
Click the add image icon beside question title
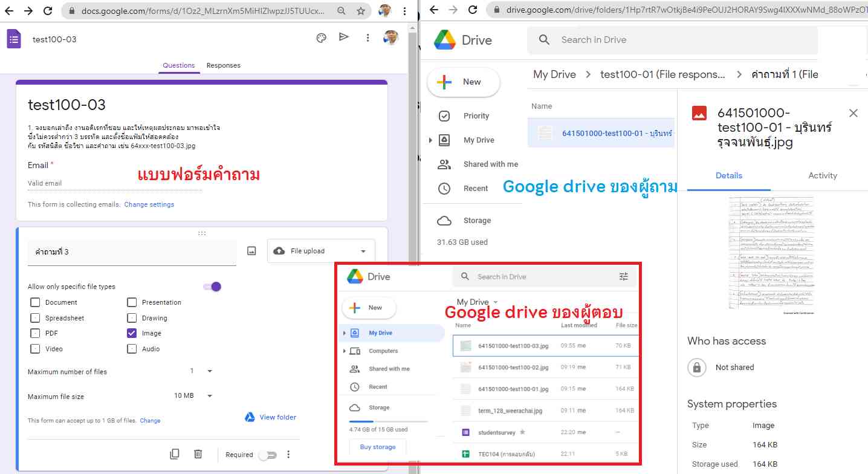[252, 251]
